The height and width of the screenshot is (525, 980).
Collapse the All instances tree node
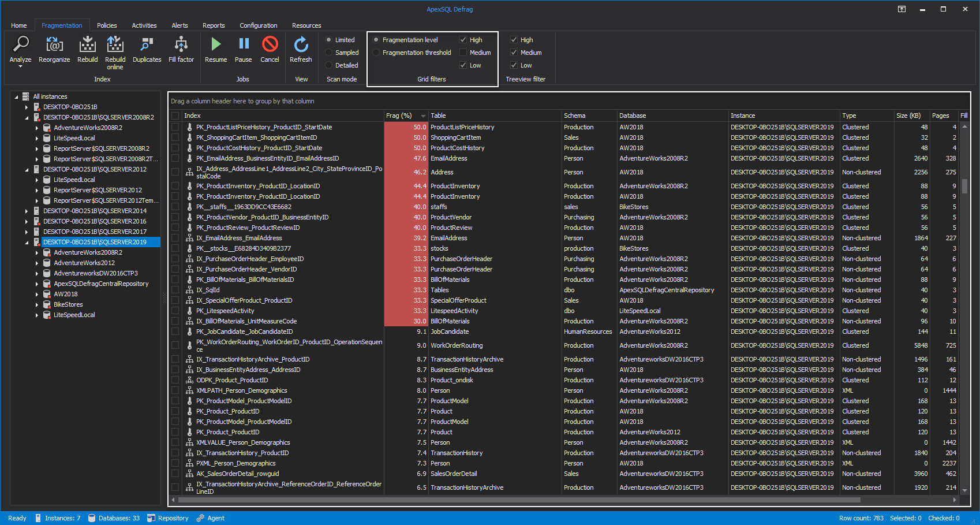coord(16,96)
